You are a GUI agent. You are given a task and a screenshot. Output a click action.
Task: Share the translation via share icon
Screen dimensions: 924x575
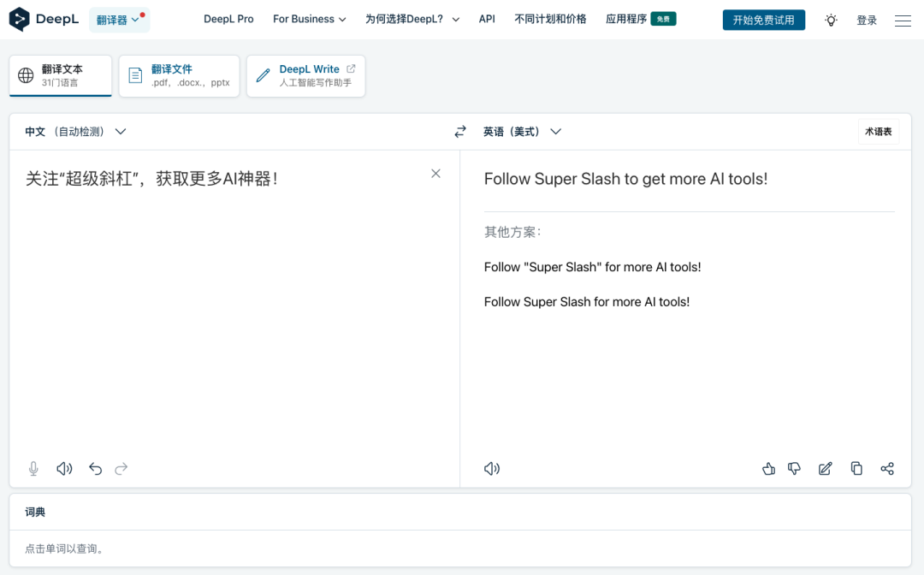point(887,469)
